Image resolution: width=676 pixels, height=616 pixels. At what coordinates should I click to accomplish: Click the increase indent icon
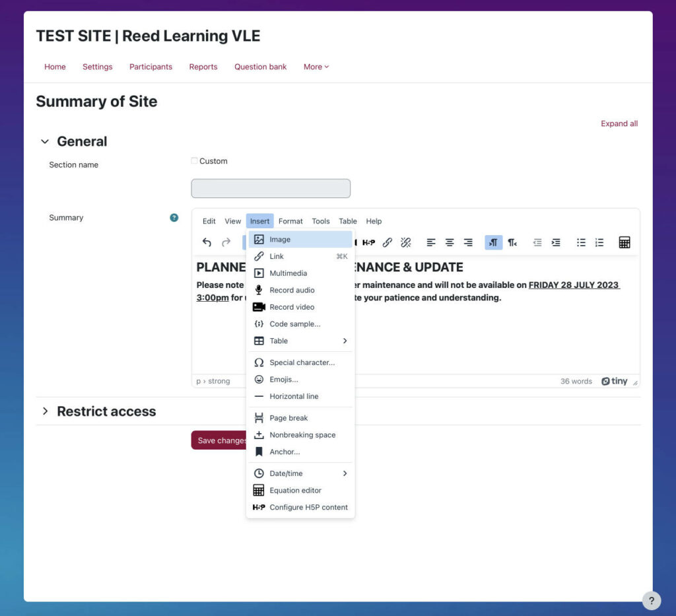(x=555, y=242)
